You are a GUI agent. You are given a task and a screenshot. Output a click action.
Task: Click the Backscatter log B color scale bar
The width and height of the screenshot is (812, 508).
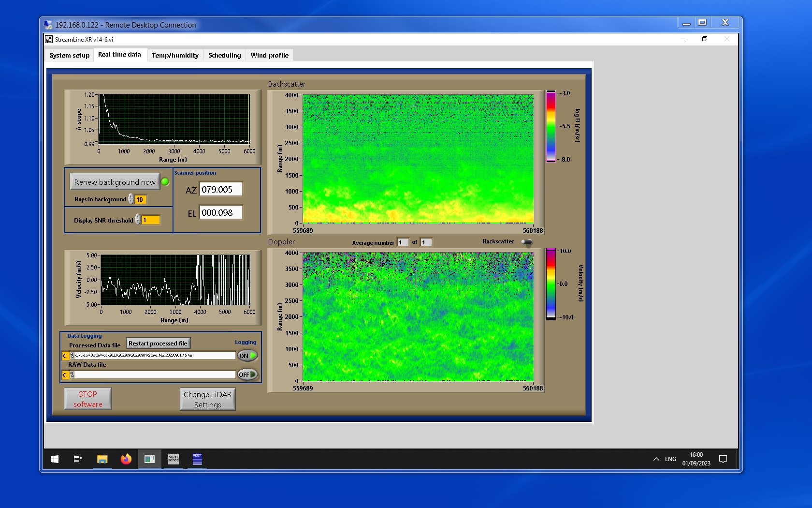(x=551, y=126)
